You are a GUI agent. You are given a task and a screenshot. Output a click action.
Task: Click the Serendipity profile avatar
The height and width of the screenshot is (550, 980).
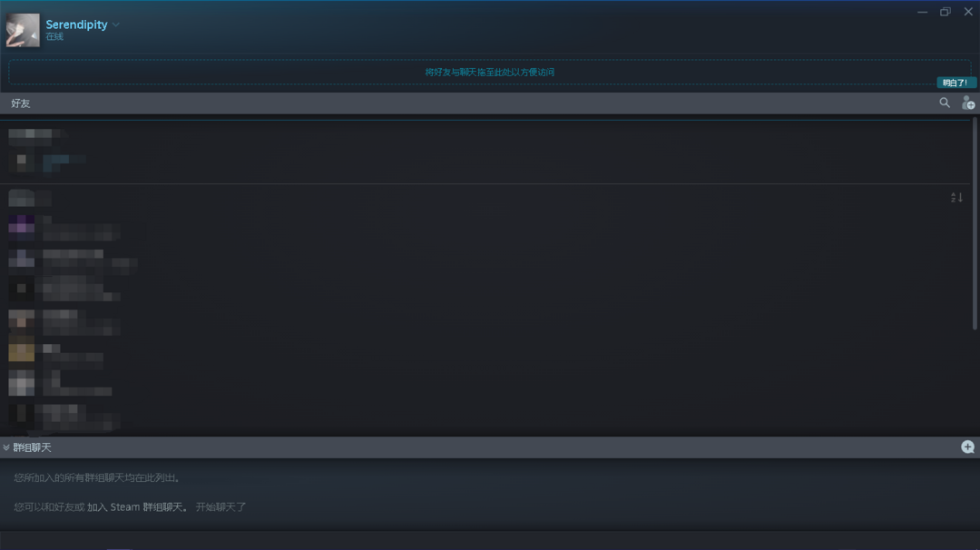(x=23, y=30)
